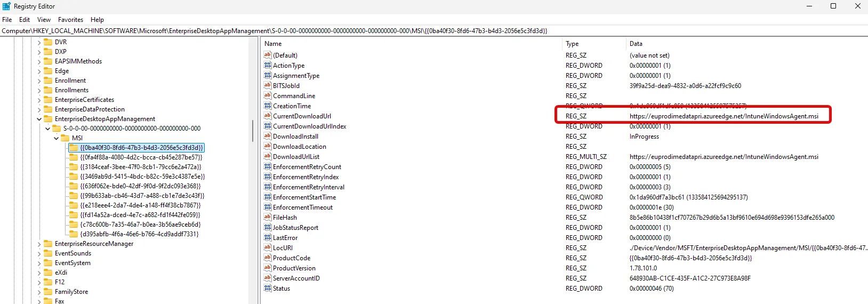
Task: Click the EnforcementRetryCount DWORD icon
Action: pos(268,166)
